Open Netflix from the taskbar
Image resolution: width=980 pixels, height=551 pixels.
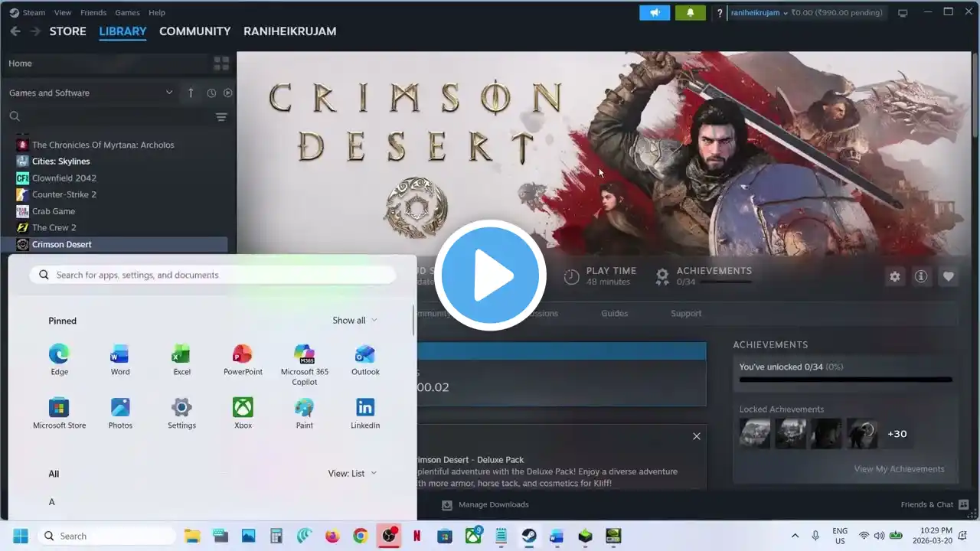click(416, 536)
